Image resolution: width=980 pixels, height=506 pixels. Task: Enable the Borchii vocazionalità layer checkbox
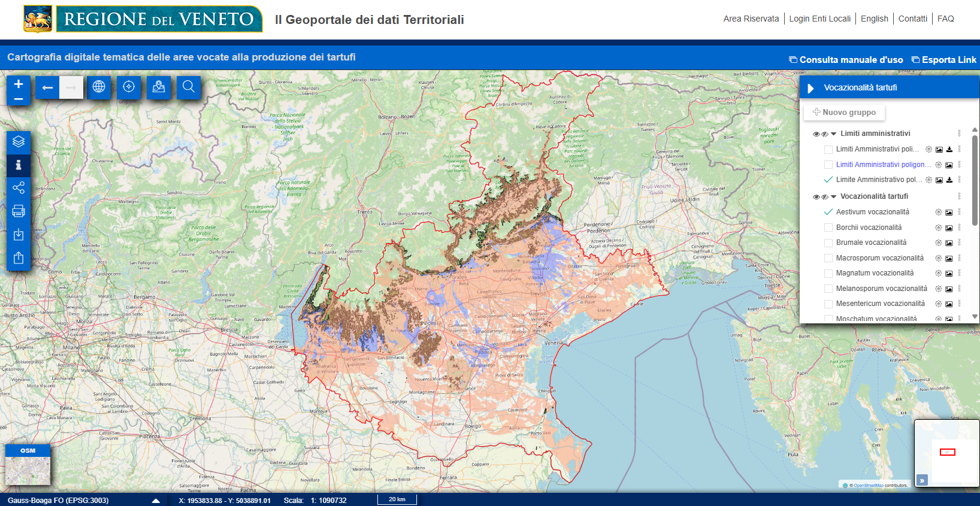[x=828, y=228]
